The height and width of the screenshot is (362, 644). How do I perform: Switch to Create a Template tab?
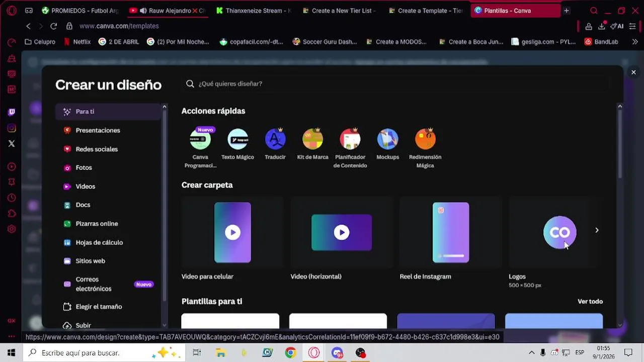click(x=426, y=11)
